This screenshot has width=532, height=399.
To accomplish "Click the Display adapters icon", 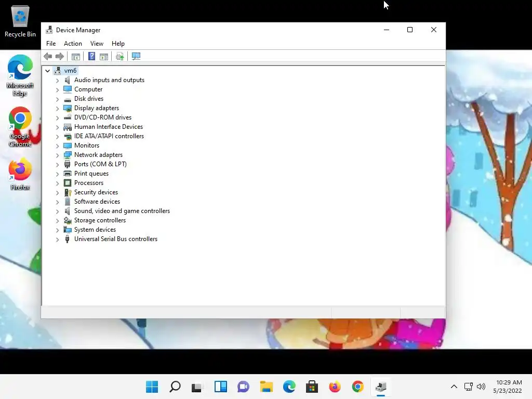I will [x=68, y=108].
